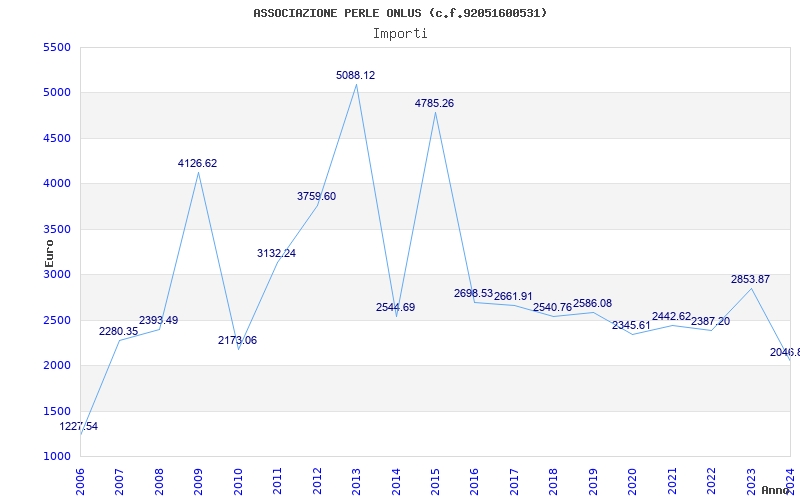Click y-axis tick value 5500

click(57, 47)
